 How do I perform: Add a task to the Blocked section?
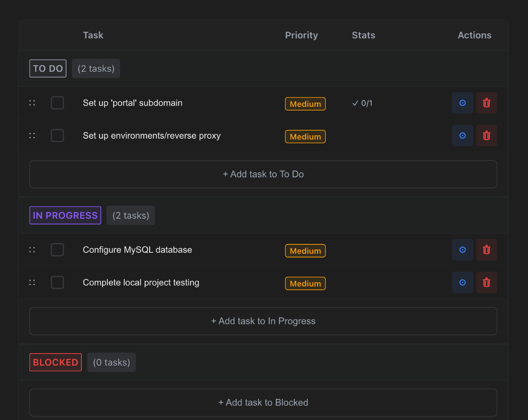263,402
